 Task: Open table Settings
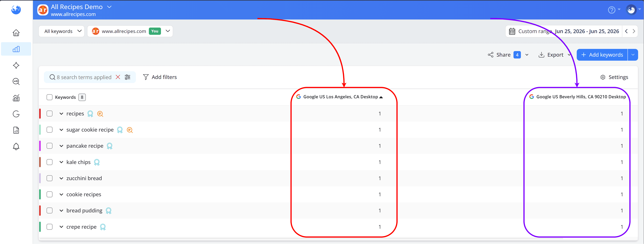(x=614, y=77)
